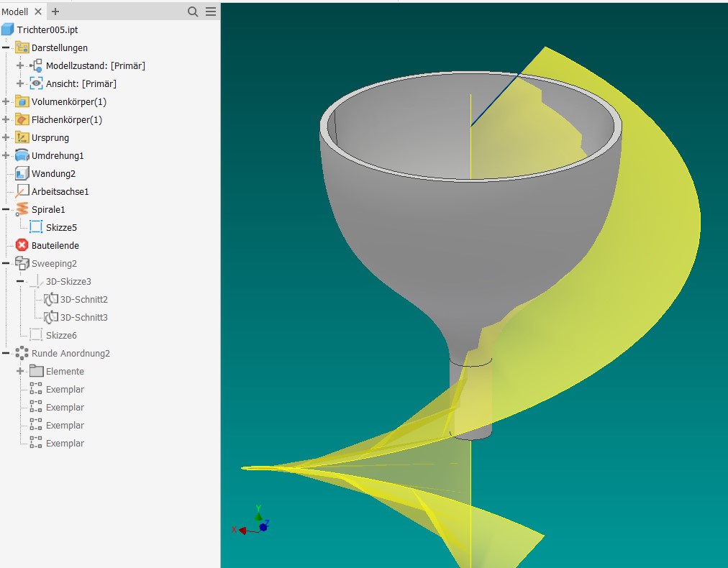The height and width of the screenshot is (568, 728).
Task: Expand the Umdrehung1 node
Action: 6,155
